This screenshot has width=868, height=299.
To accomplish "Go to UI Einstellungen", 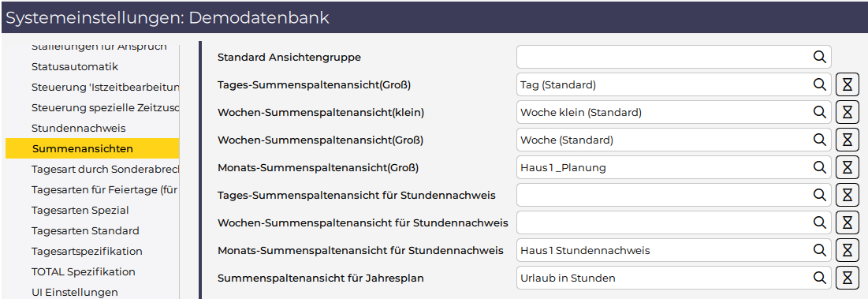I will (x=75, y=292).
